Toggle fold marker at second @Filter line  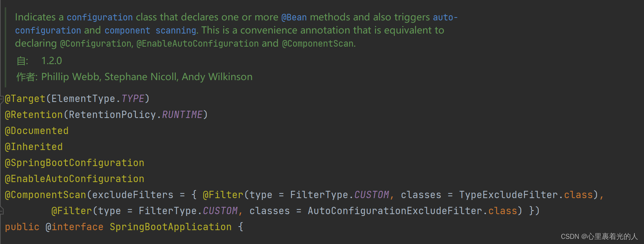tap(2, 211)
